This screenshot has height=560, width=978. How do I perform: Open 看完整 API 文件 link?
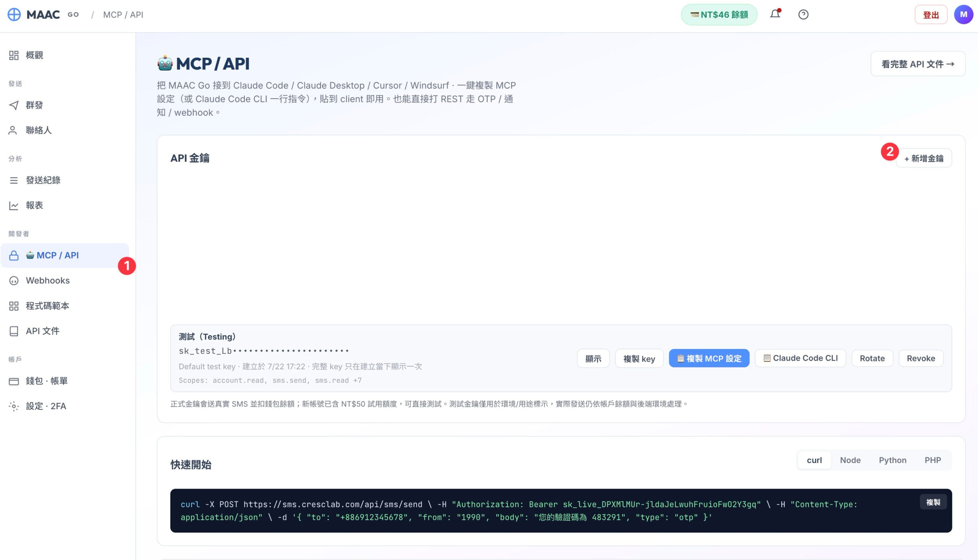tap(918, 64)
